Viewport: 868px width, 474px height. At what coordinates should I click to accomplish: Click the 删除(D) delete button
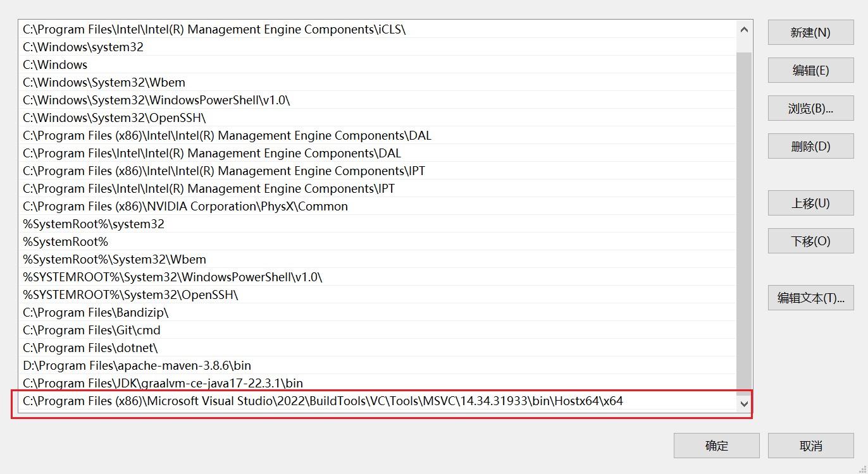pos(810,146)
